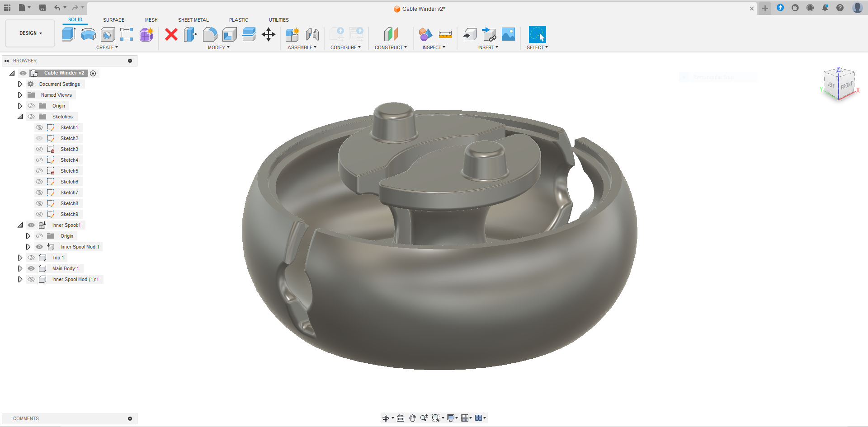Toggle visibility of Sketch1
868x427 pixels.
coord(39,127)
